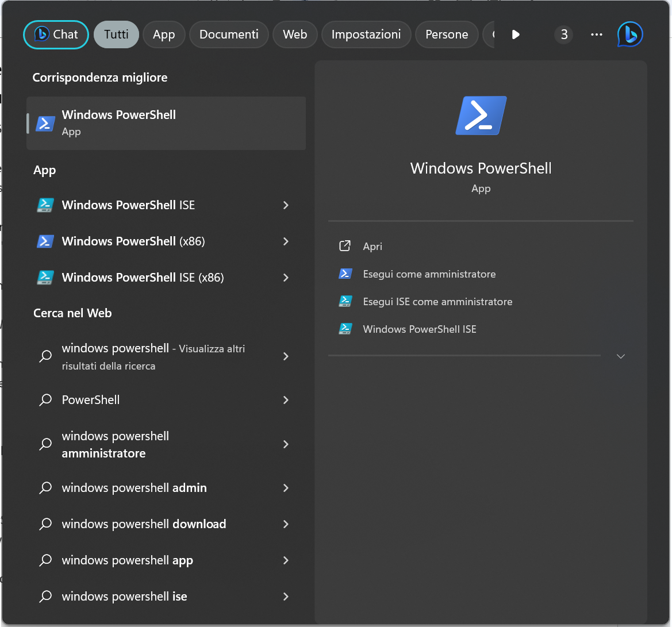Open the more options ellipsis menu
Screen dimensions: 672x627
click(x=596, y=34)
